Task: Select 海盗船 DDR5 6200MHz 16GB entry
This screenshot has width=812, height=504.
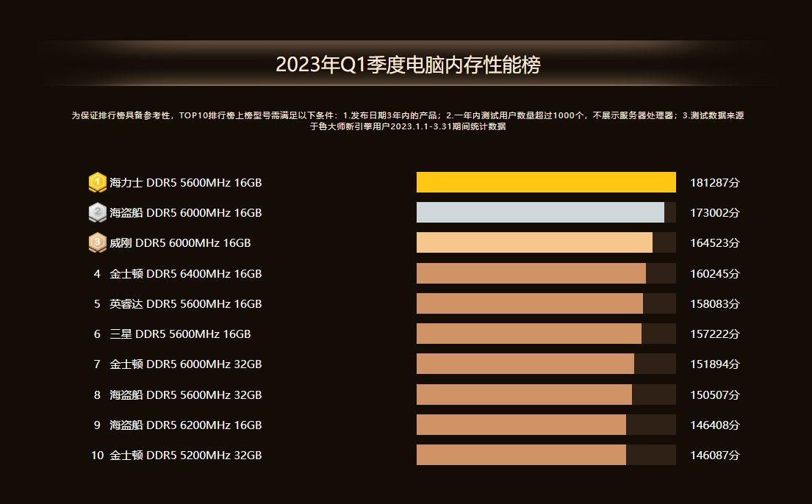Action: 185,425
